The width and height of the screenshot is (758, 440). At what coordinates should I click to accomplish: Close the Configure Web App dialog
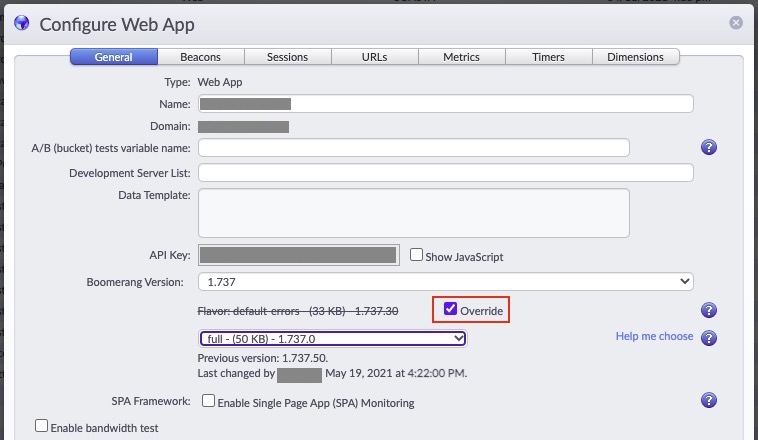coord(736,23)
